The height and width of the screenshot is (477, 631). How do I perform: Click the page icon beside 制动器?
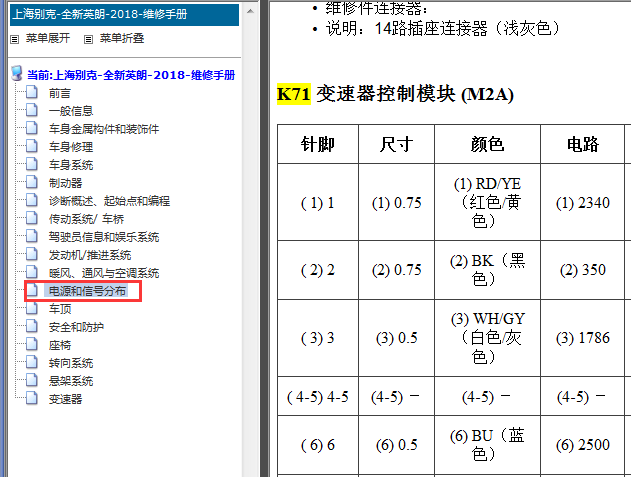coord(32,182)
